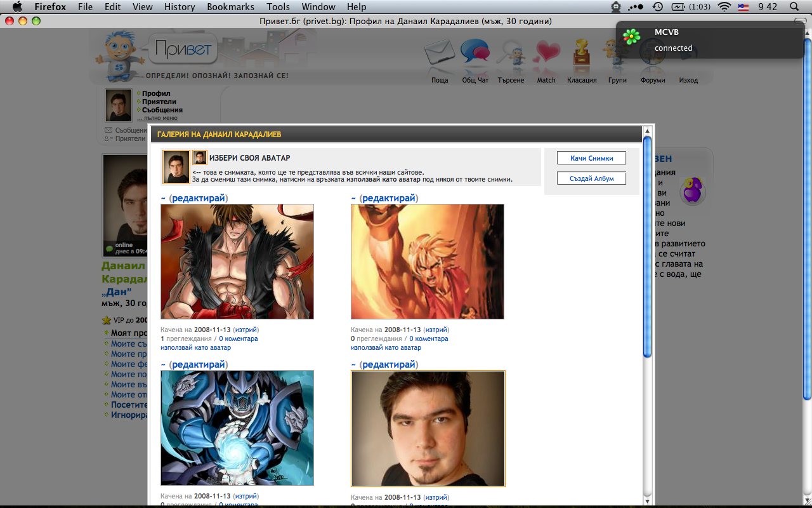Click the Изход navigation label

click(x=688, y=80)
